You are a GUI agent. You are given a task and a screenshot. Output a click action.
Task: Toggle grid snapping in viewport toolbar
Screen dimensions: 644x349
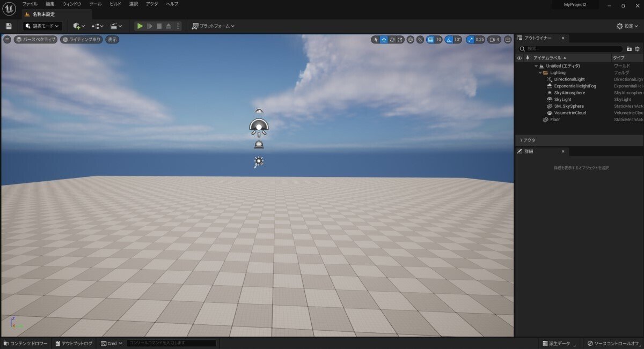pos(430,40)
